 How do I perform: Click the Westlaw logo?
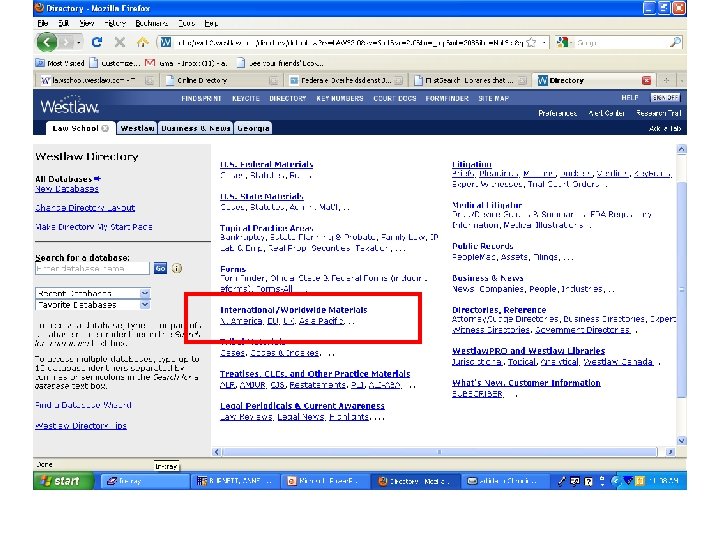[69, 106]
